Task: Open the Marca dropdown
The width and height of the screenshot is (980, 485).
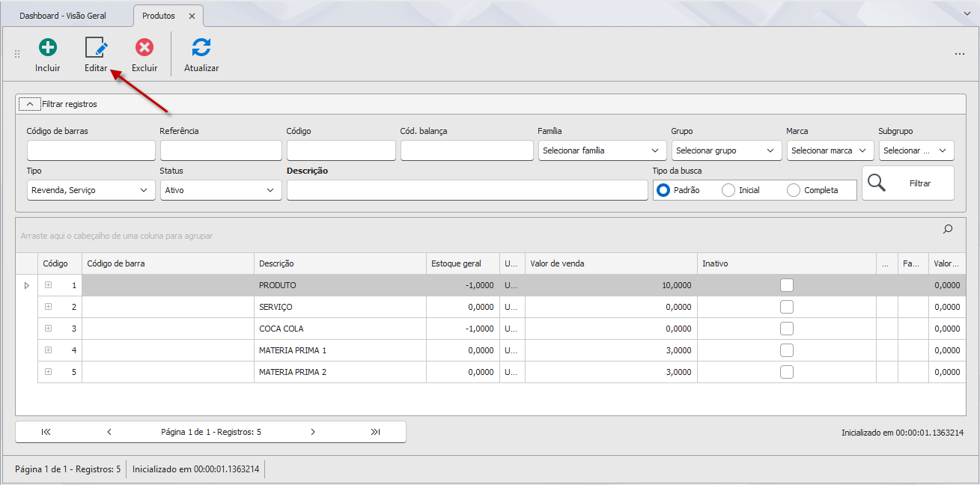Action: pos(830,150)
